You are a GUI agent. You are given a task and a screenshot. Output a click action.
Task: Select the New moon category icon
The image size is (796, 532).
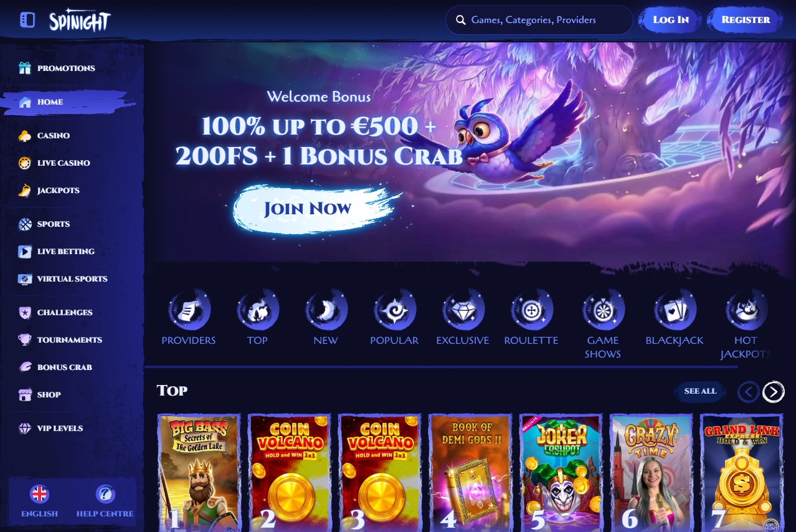[x=326, y=309]
